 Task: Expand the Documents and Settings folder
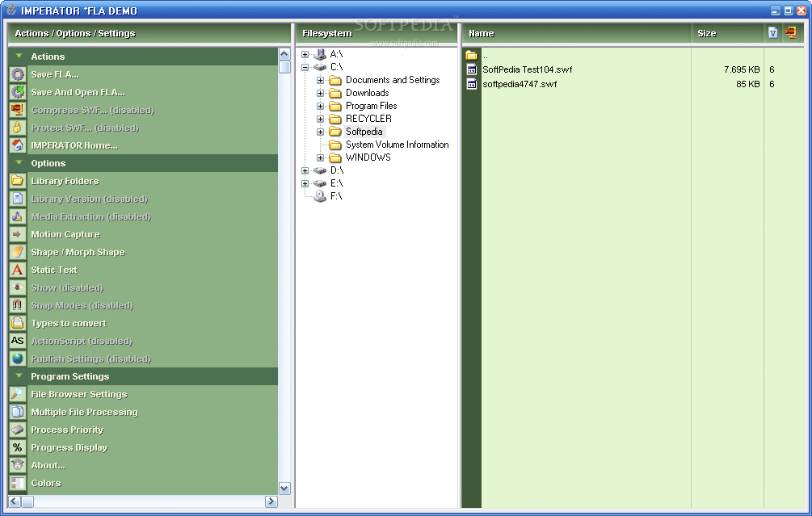(321, 80)
